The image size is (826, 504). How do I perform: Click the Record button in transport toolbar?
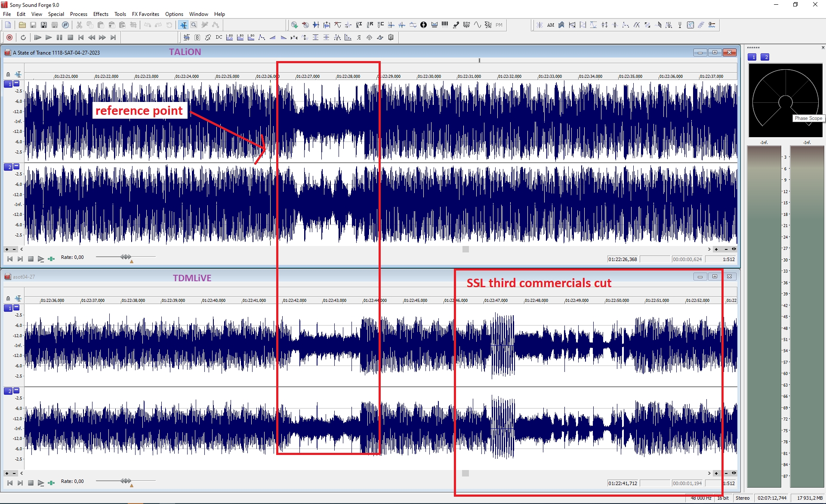[9, 37]
